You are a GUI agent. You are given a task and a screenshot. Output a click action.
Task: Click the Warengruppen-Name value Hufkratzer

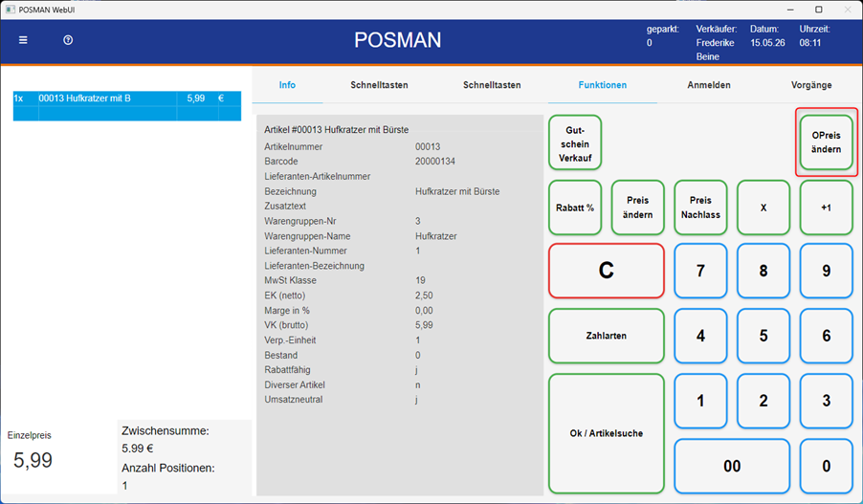pos(436,236)
